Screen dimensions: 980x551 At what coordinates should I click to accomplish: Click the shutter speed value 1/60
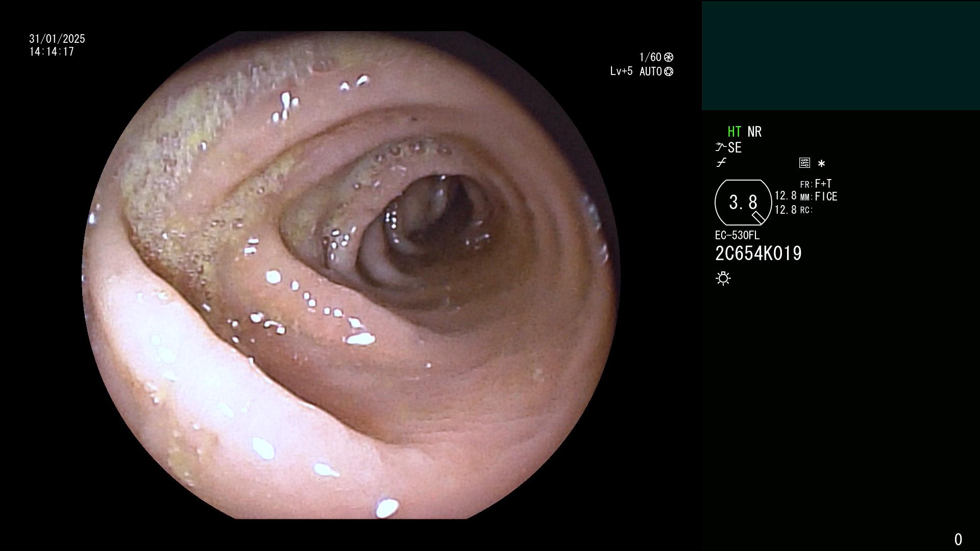pos(650,57)
